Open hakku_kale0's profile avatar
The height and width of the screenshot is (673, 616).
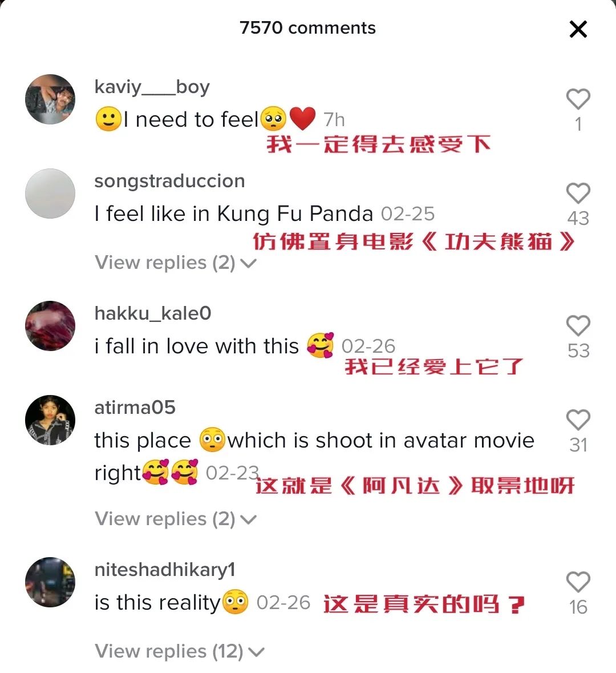point(50,326)
